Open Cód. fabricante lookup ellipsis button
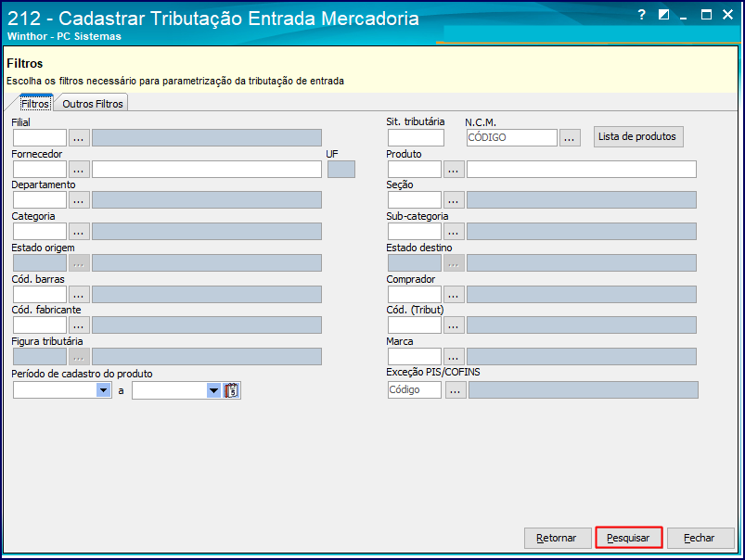 click(x=79, y=325)
